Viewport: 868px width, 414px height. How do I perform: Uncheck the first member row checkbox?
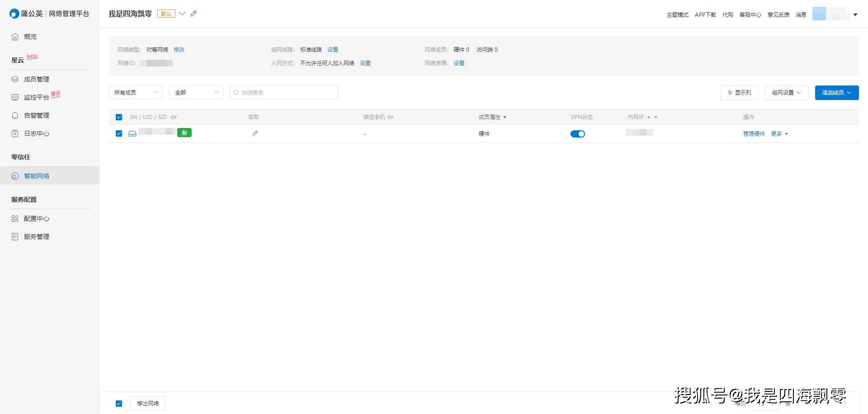(x=119, y=133)
